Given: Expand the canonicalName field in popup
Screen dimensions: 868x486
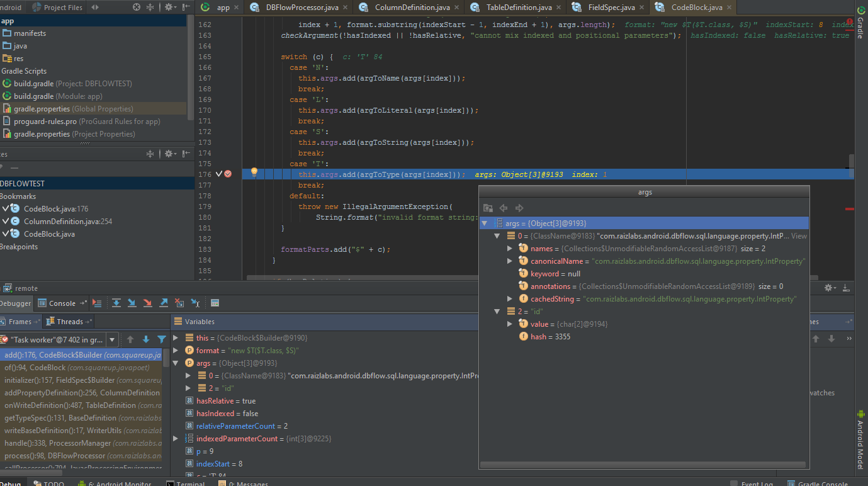Looking at the screenshot, I should (510, 261).
